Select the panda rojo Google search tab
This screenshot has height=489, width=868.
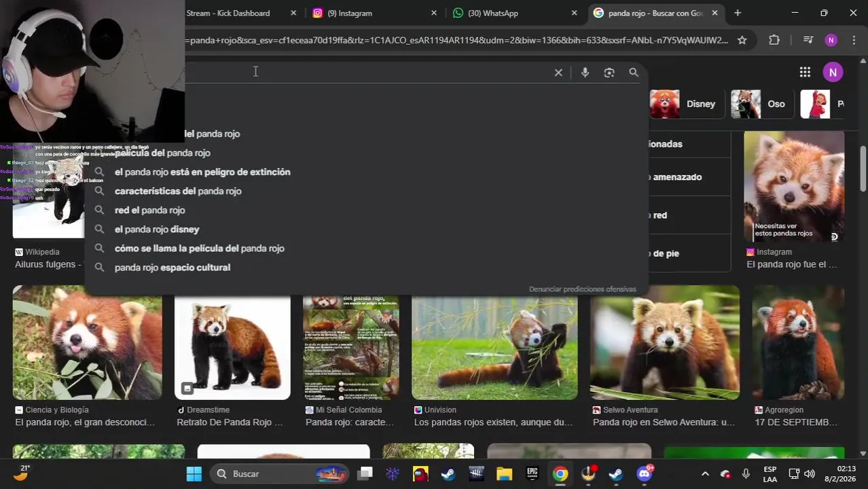coord(655,13)
